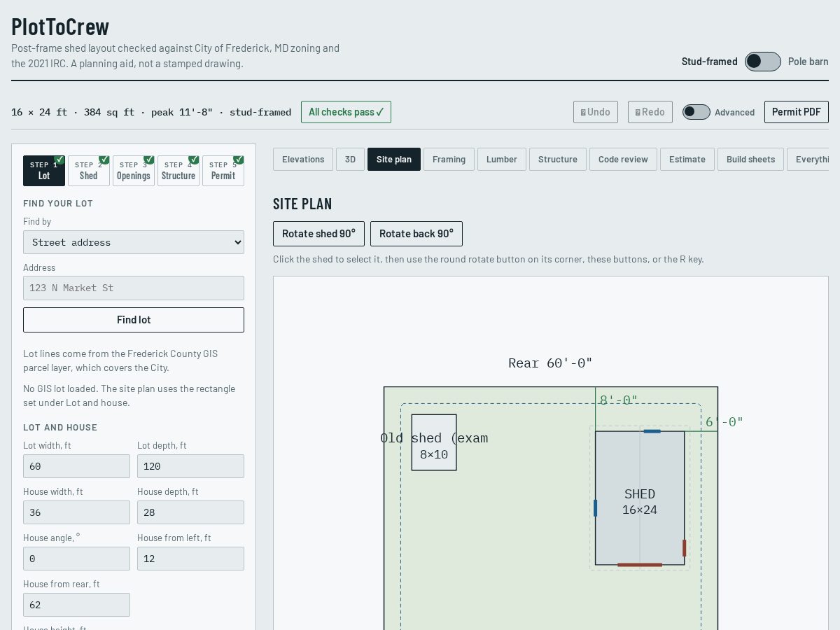Viewport: 840px width, 630px height.
Task: Go to Step 1 Lot
Action: pos(44,171)
